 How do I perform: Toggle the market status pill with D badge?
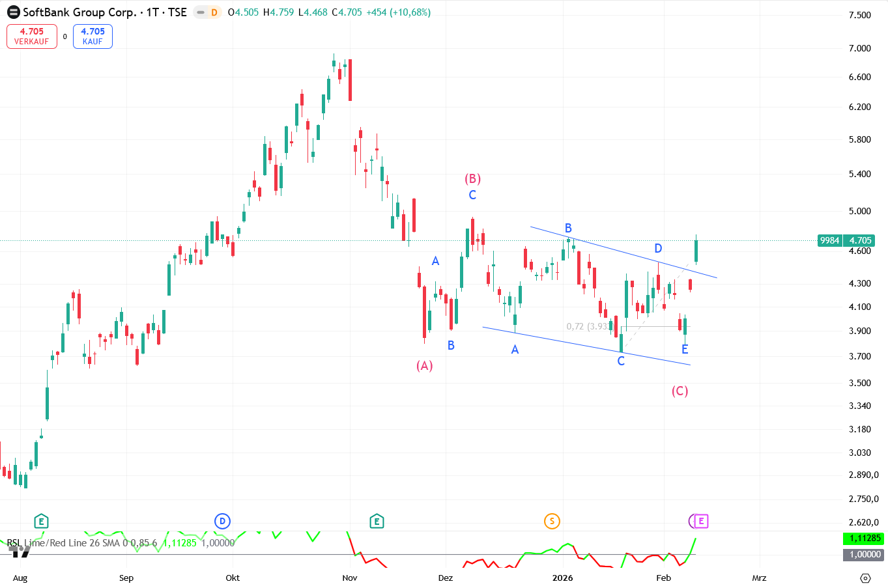click(208, 12)
